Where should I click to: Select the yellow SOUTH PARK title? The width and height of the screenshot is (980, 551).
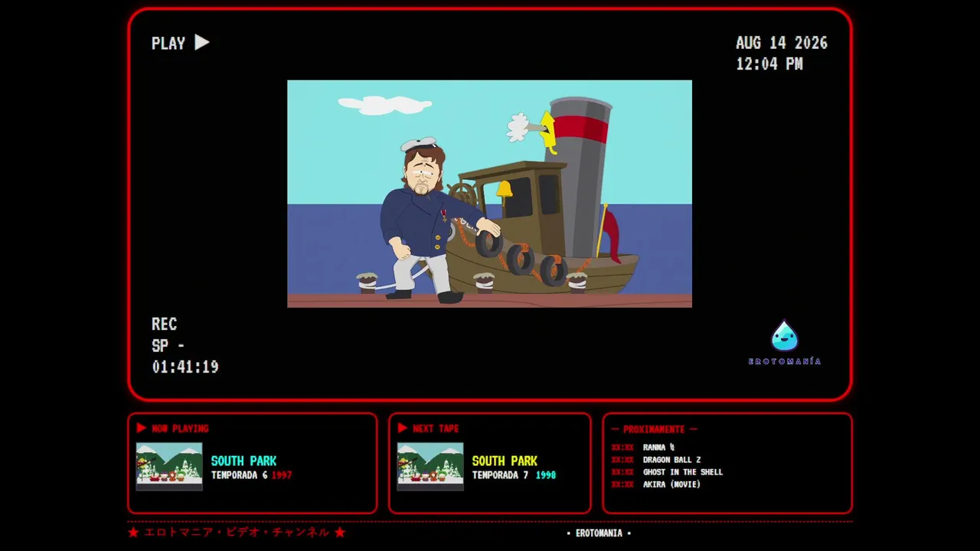point(505,461)
